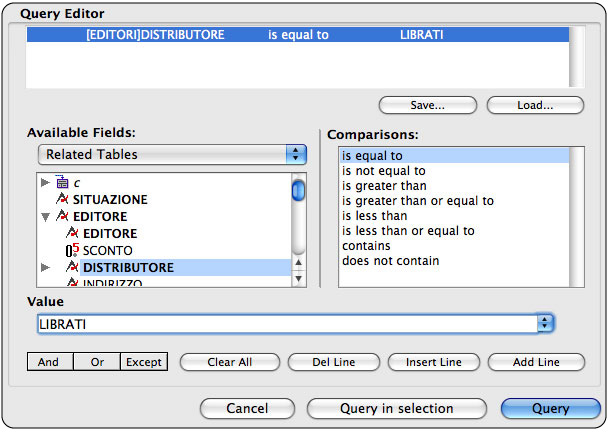The height and width of the screenshot is (434, 610).
Task: Click the numeric field icon beside SCONTO
Action: [x=72, y=250]
